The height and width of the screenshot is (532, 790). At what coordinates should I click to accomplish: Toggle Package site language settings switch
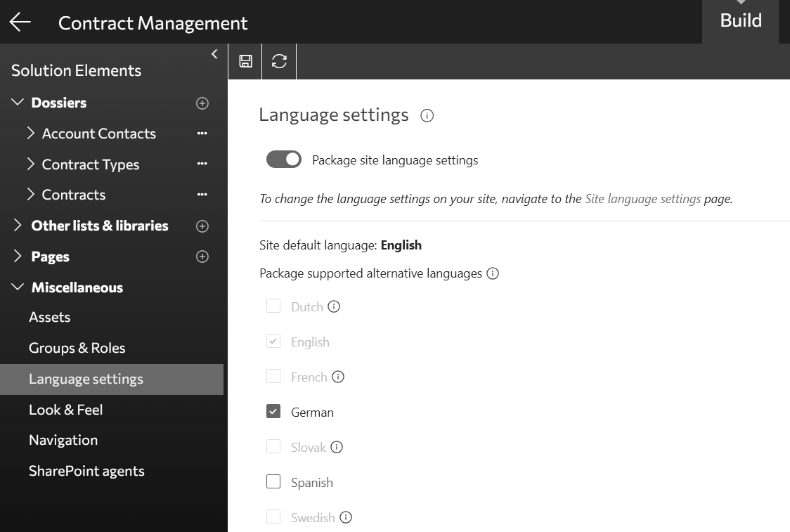click(284, 160)
